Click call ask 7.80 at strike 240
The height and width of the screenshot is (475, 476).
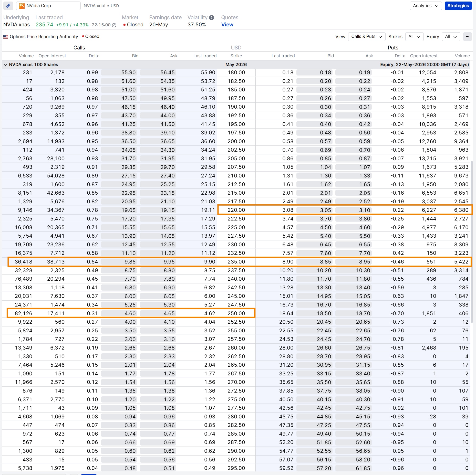tap(158, 279)
